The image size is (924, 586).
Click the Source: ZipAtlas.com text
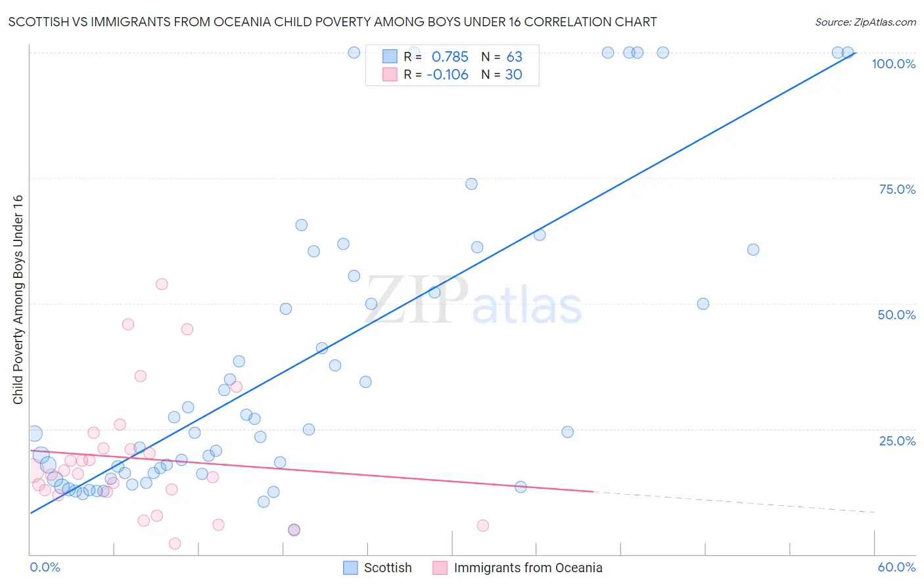(866, 22)
